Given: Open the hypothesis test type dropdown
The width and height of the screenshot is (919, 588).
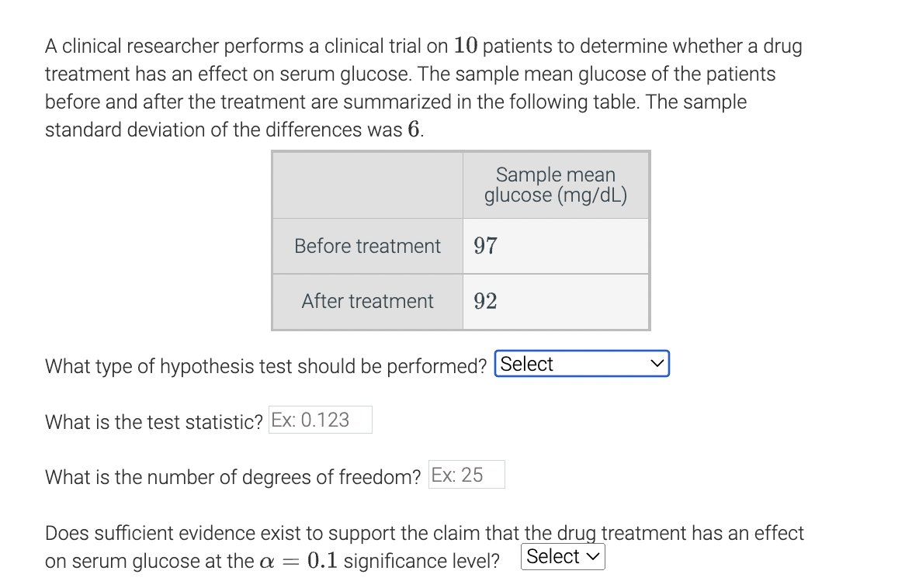Looking at the screenshot, I should coord(581,363).
